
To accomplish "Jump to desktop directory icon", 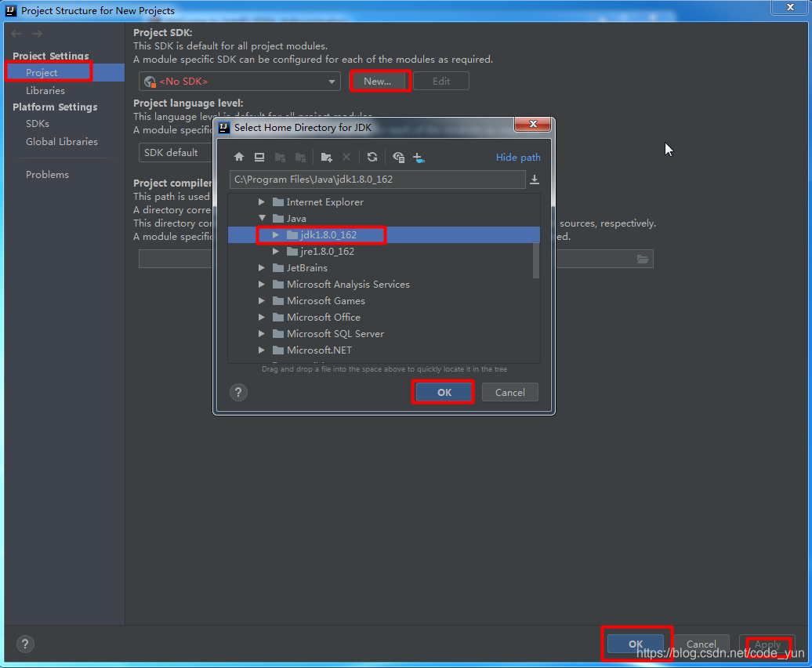I will 259,157.
